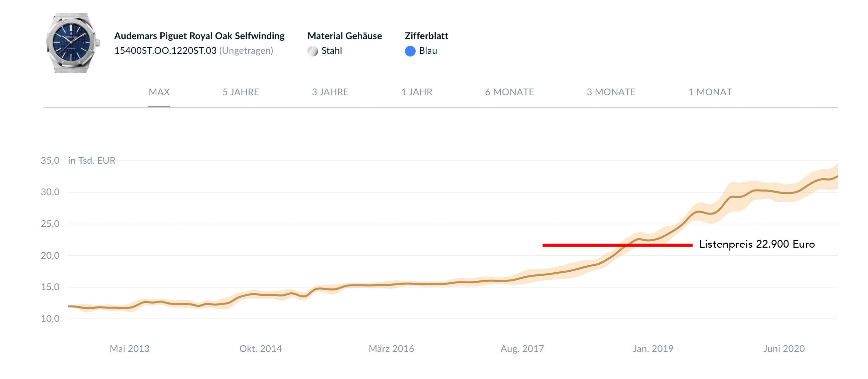The height and width of the screenshot is (379, 868).
Task: Click the Ungetragen condition label
Action: tap(246, 50)
